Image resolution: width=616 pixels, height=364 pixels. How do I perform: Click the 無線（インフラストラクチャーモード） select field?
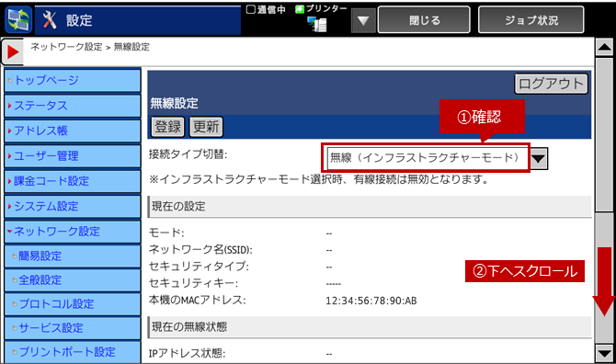428,158
